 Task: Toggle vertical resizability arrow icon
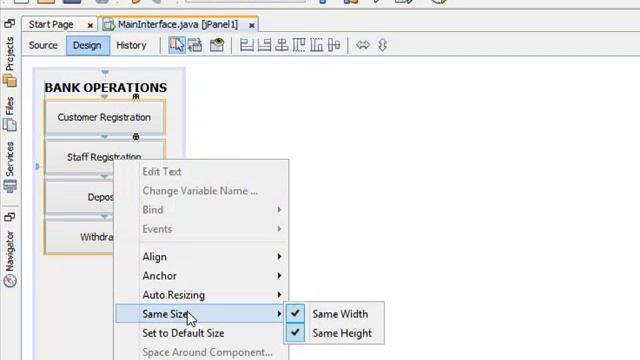[x=382, y=45]
